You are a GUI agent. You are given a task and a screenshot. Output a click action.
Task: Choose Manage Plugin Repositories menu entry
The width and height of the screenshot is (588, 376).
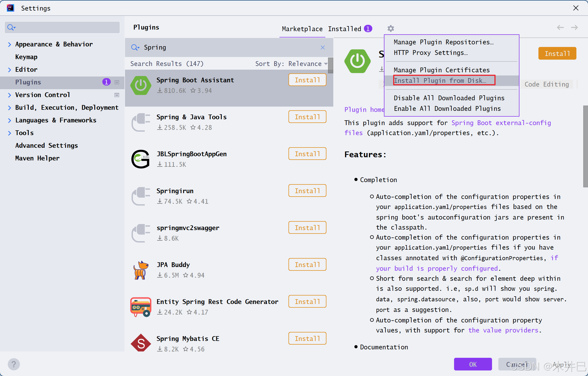point(444,42)
